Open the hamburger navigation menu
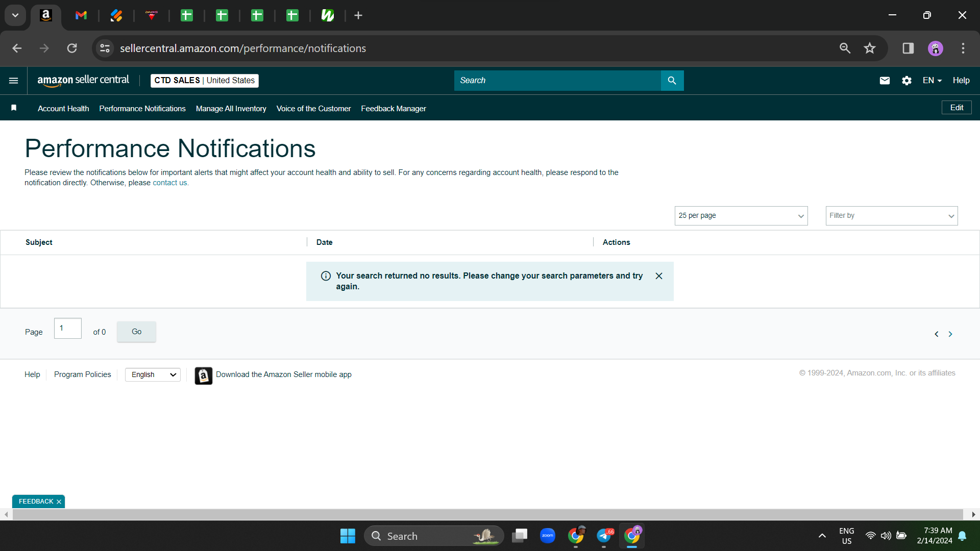 [x=14, y=81]
